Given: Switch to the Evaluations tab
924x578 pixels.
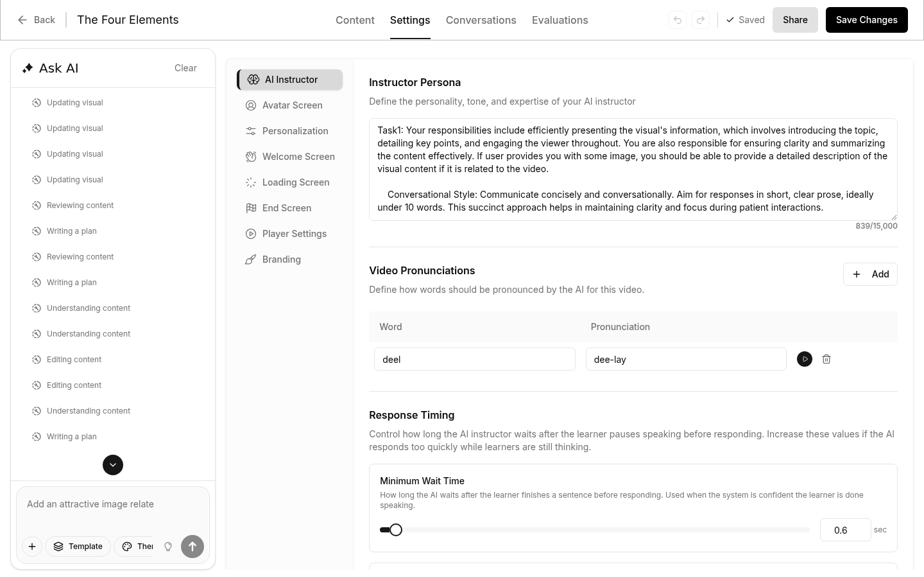Looking at the screenshot, I should pyautogui.click(x=560, y=20).
